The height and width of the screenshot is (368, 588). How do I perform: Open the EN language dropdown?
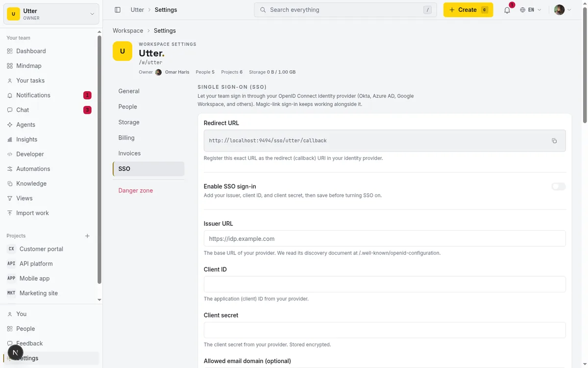point(531,10)
